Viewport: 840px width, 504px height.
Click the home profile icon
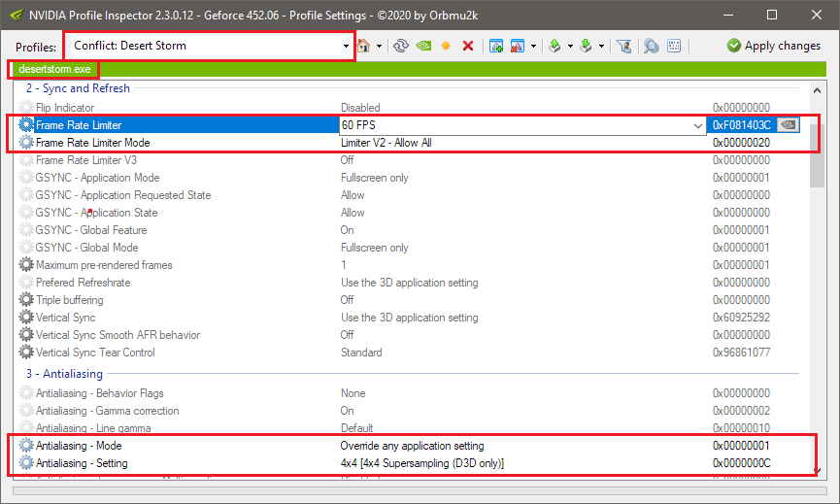(x=364, y=46)
